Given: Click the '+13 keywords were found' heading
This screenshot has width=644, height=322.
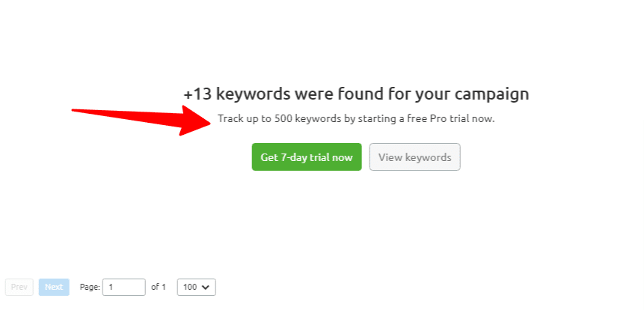Looking at the screenshot, I should 356,94.
